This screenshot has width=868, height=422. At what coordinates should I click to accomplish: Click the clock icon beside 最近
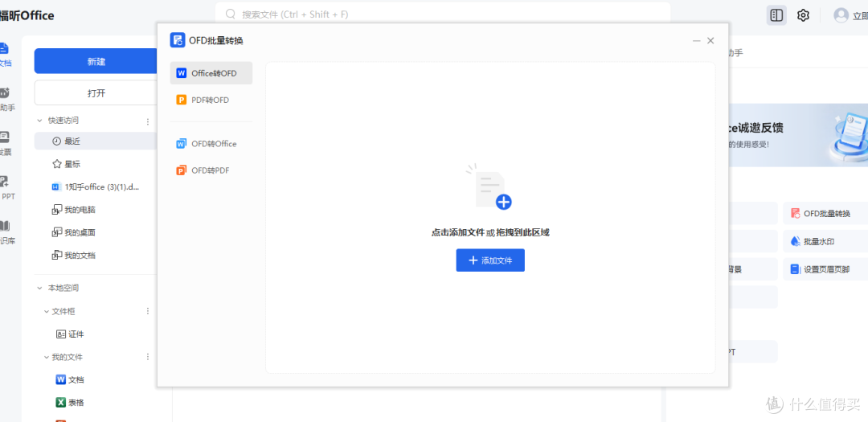tap(56, 141)
